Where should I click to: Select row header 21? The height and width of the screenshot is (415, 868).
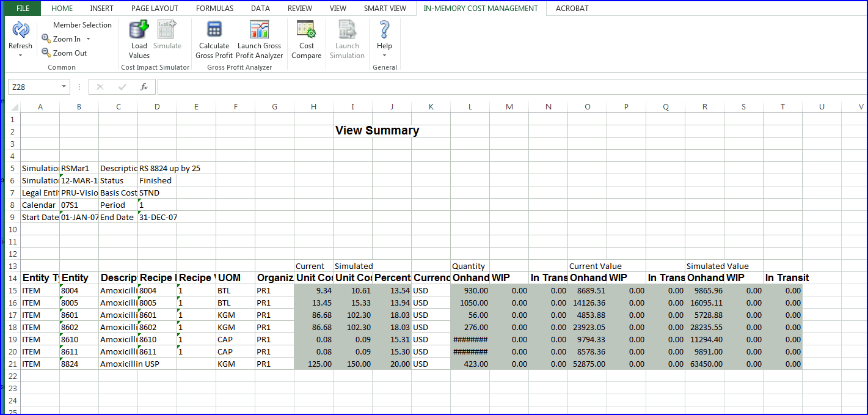13,364
